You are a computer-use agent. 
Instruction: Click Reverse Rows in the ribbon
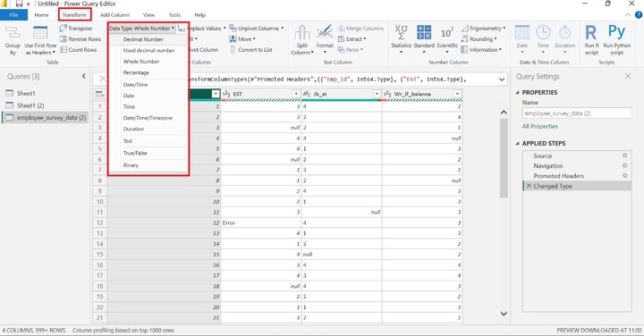pos(80,39)
